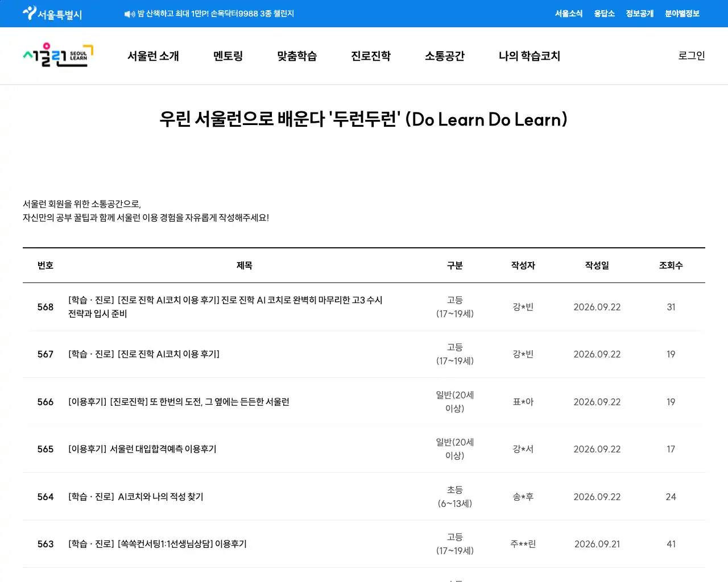Open the 분야별정보 top link
Image resolution: width=728 pixels, height=582 pixels.
tap(682, 14)
